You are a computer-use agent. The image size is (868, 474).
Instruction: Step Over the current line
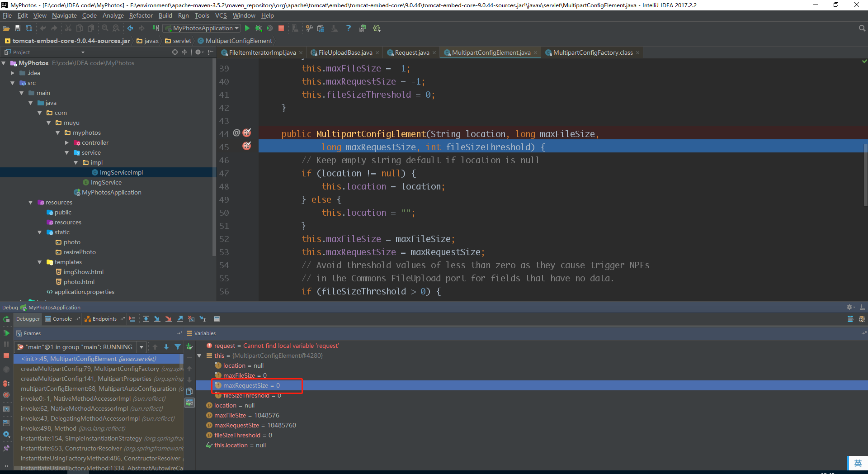[x=146, y=319]
